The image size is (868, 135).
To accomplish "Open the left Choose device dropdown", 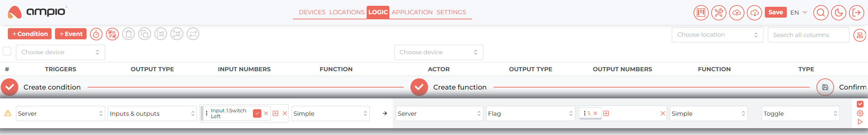I will 60,52.
